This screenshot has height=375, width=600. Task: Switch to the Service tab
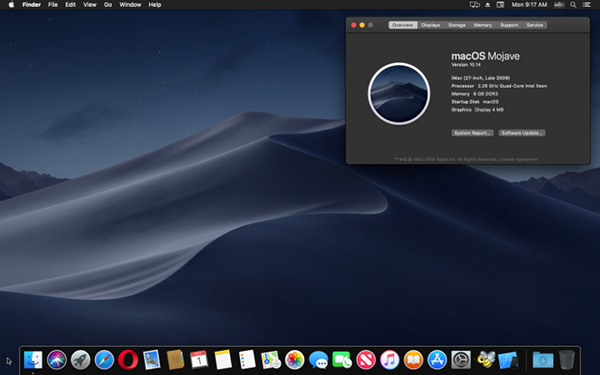tap(535, 25)
